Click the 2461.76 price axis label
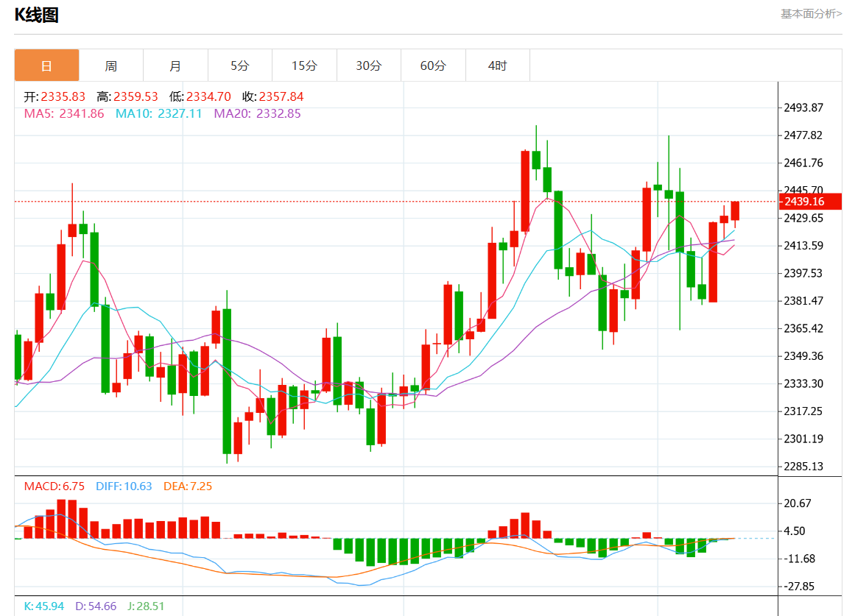The height and width of the screenshot is (616, 855). tap(803, 163)
